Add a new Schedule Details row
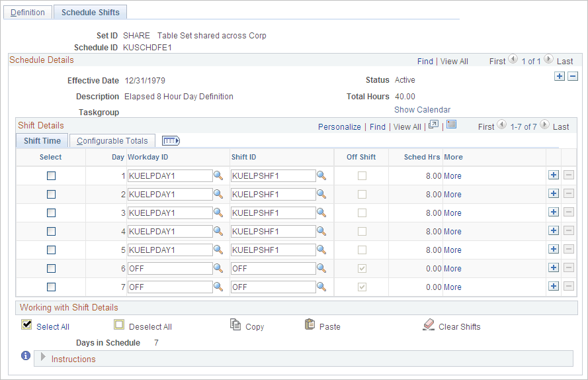This screenshot has width=588, height=380. [x=560, y=76]
